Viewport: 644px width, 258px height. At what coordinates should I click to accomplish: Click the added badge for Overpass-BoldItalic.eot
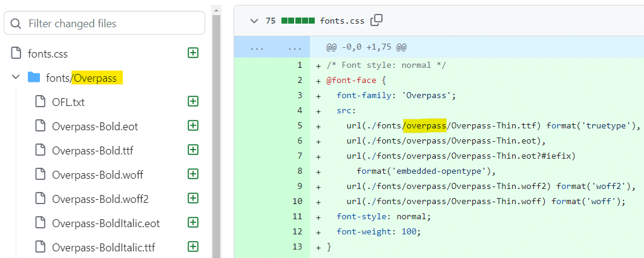(x=193, y=222)
